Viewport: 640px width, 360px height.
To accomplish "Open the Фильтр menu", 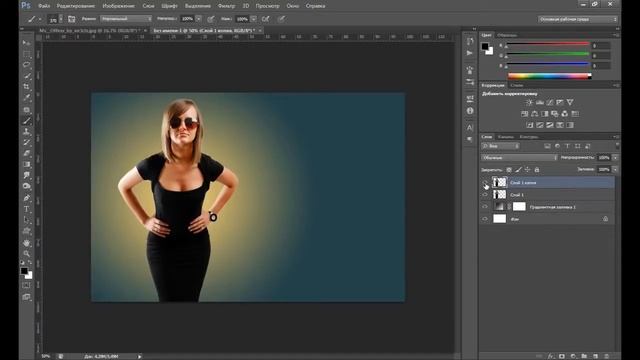I will (x=226, y=6).
